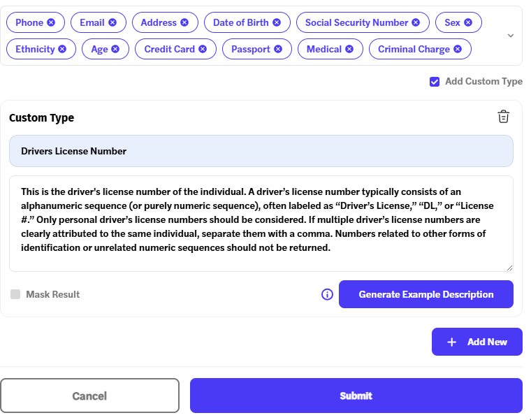
Task: Toggle the Mask Result checkbox
Action: click(15, 294)
